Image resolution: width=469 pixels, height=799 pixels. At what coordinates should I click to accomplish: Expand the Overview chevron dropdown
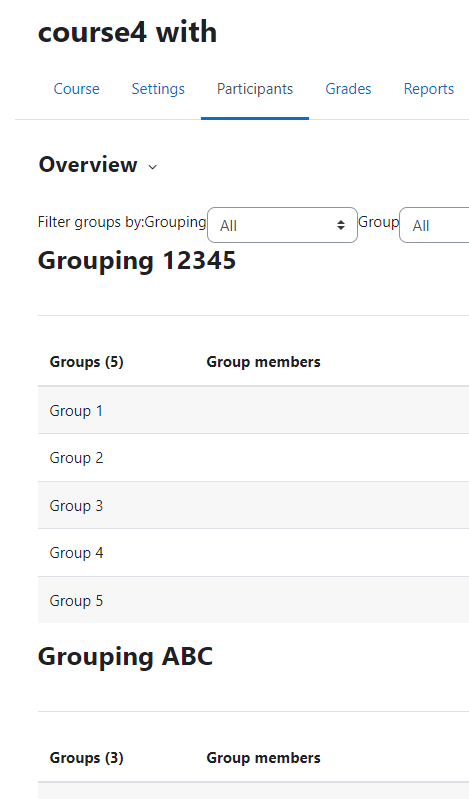pyautogui.click(x=152, y=167)
